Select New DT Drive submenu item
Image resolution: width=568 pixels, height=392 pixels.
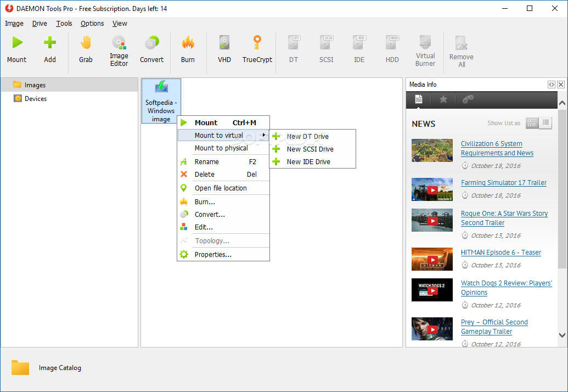tap(312, 137)
